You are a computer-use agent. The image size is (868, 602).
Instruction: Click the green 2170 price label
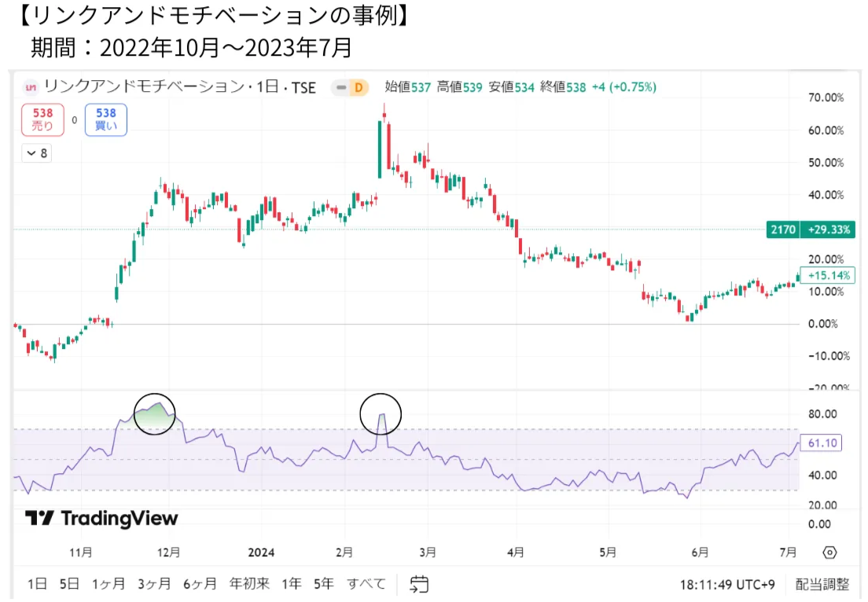click(783, 229)
